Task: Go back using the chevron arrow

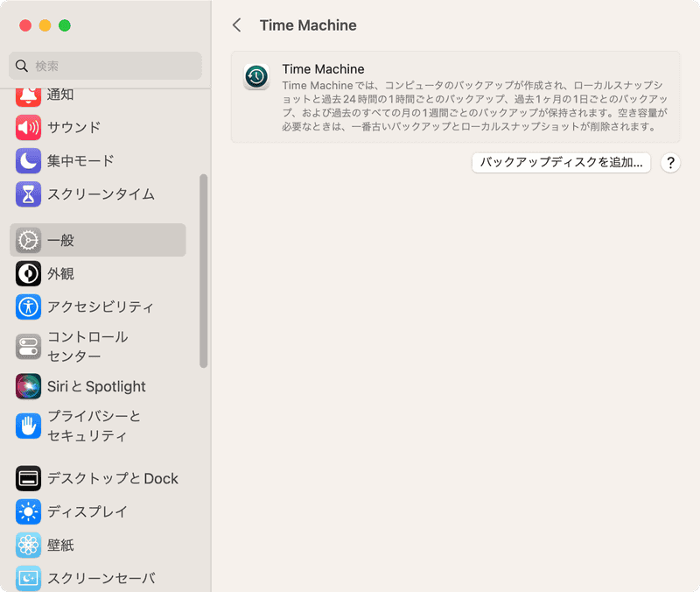Action: (236, 25)
